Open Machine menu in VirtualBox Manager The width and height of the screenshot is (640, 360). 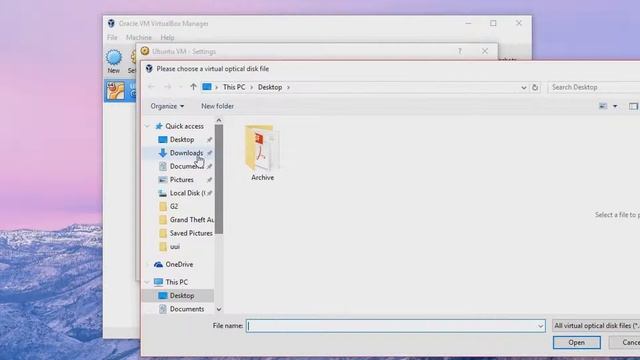[139, 38]
